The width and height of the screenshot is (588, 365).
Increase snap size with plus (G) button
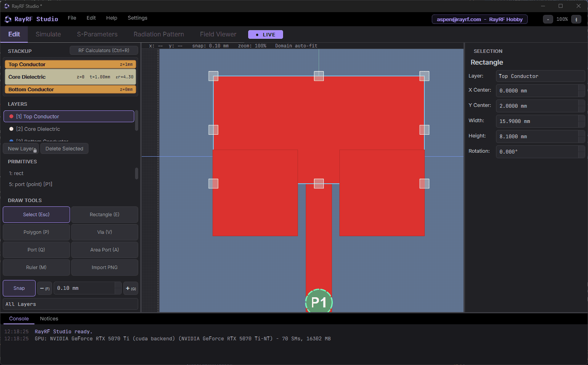pyautogui.click(x=131, y=288)
